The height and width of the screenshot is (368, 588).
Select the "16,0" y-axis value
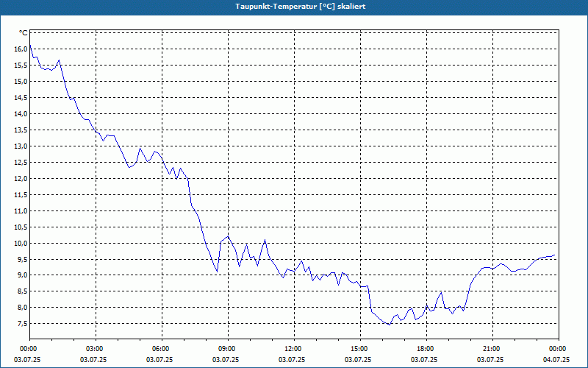click(21, 49)
